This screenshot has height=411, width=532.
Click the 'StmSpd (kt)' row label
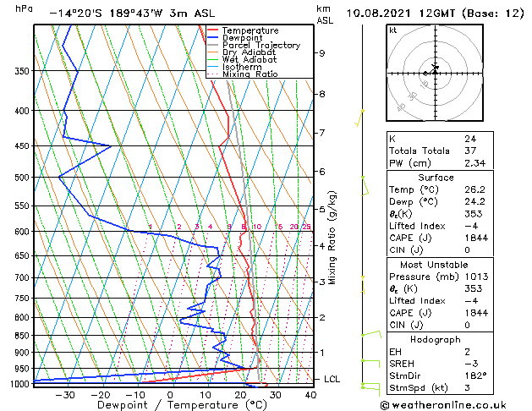[419, 388]
